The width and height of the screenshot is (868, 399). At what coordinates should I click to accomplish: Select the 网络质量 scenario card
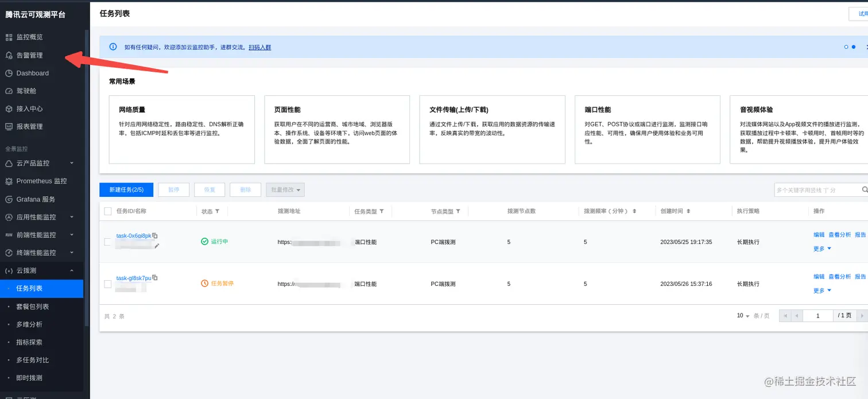coord(181,130)
